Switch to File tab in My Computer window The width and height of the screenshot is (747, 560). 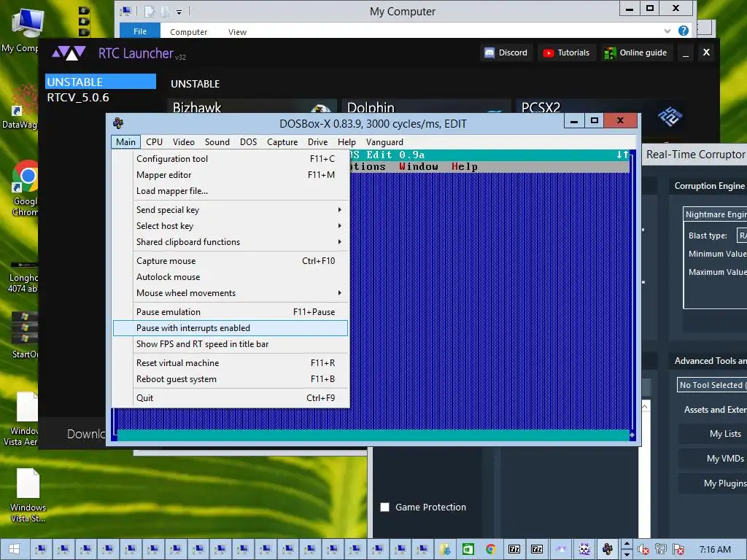click(x=139, y=31)
